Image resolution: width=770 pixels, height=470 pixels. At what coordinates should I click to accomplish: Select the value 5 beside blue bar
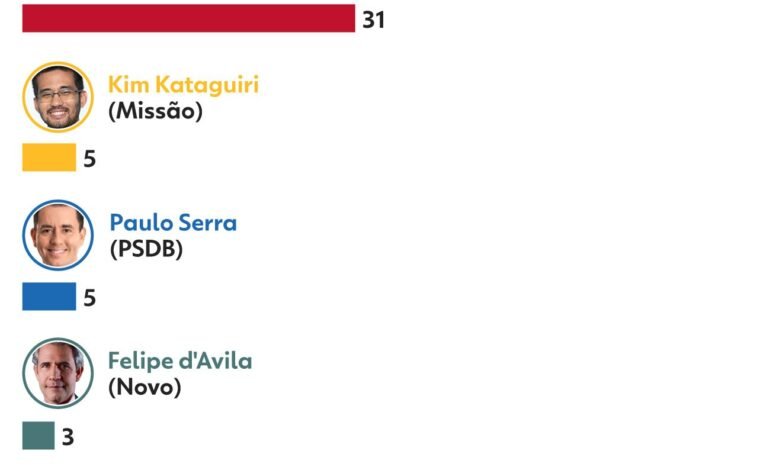[89, 297]
